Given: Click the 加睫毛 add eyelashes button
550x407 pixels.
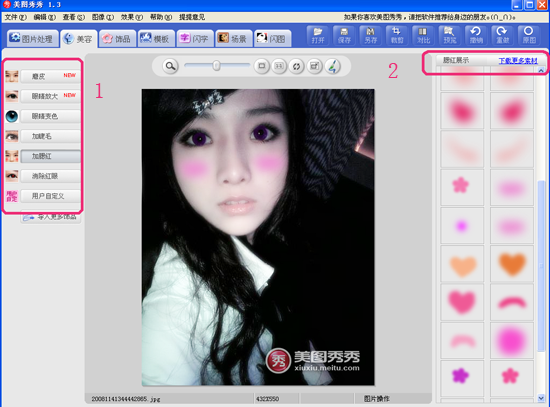Looking at the screenshot, I should pos(51,136).
